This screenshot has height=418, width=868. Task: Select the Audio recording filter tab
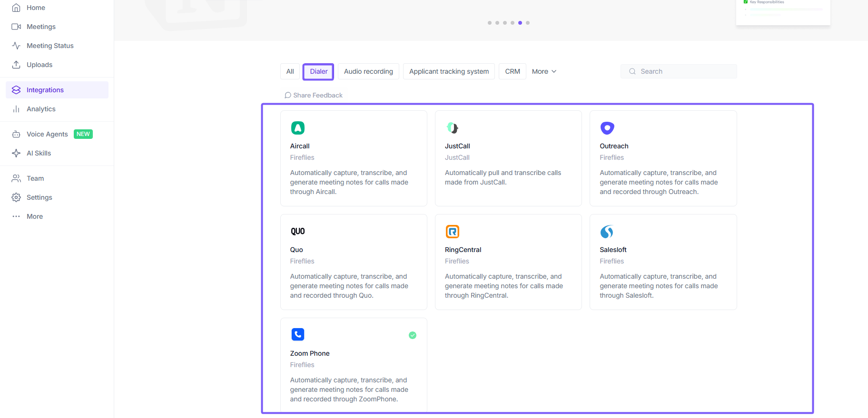[368, 71]
